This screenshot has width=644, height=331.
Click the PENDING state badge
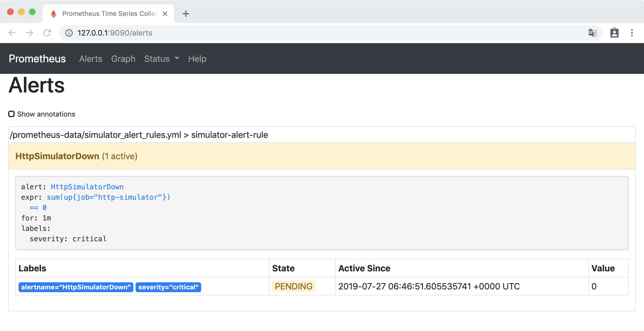pyautogui.click(x=294, y=286)
